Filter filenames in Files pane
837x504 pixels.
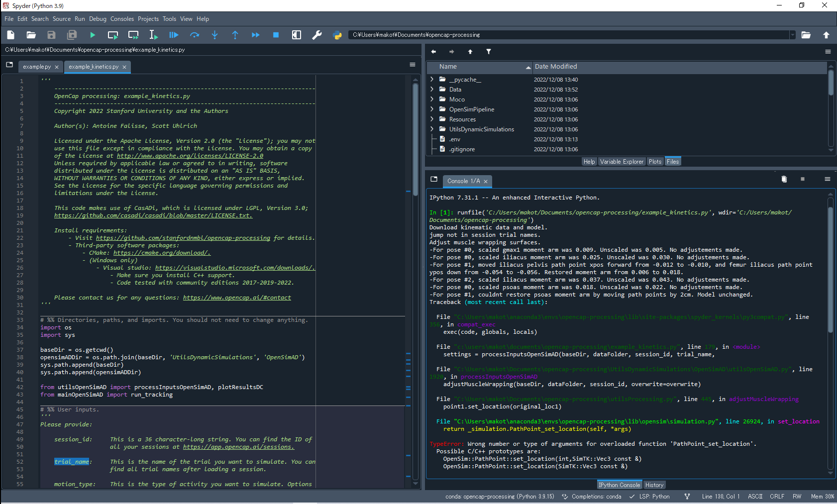(x=489, y=52)
